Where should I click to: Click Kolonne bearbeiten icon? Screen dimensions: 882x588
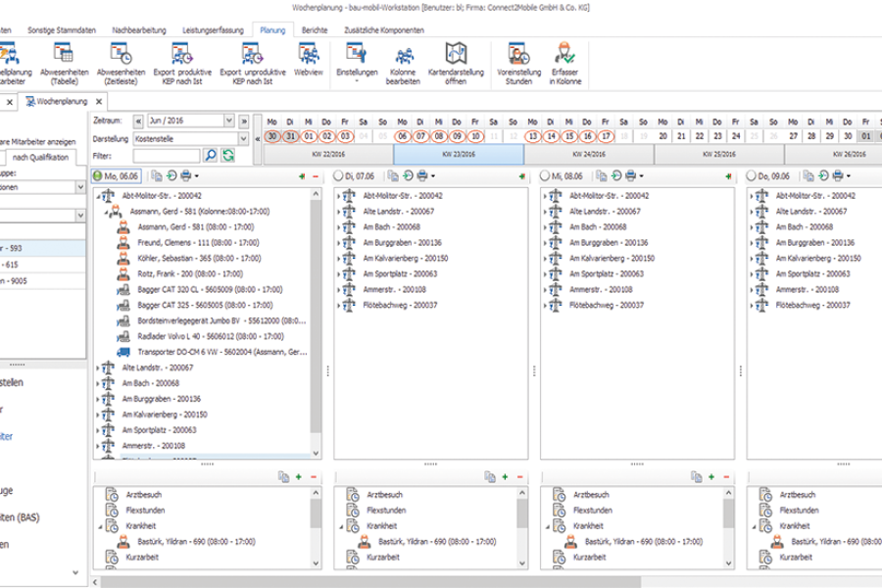point(403,56)
